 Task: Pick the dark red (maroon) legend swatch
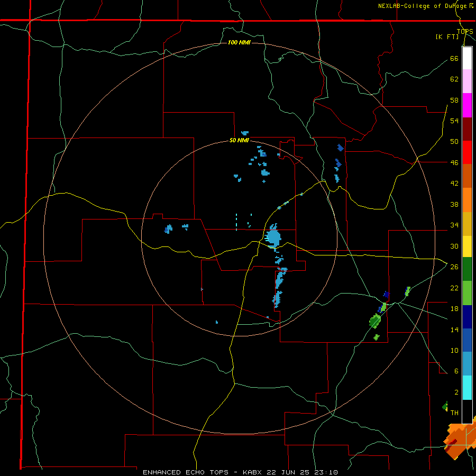(467, 129)
